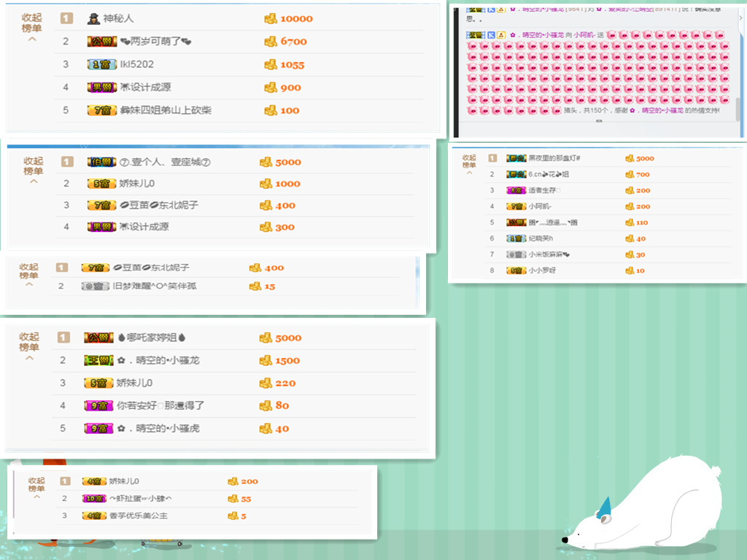Viewport: 747px width, 560px height.
Task: Open 小阿凯- recipient link in chat message
Action: coord(585,35)
